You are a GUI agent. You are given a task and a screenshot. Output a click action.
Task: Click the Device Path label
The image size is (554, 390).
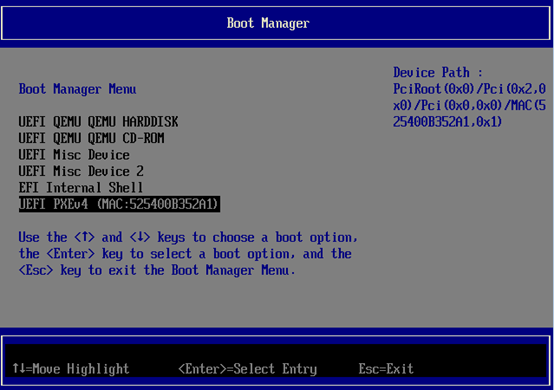point(438,72)
